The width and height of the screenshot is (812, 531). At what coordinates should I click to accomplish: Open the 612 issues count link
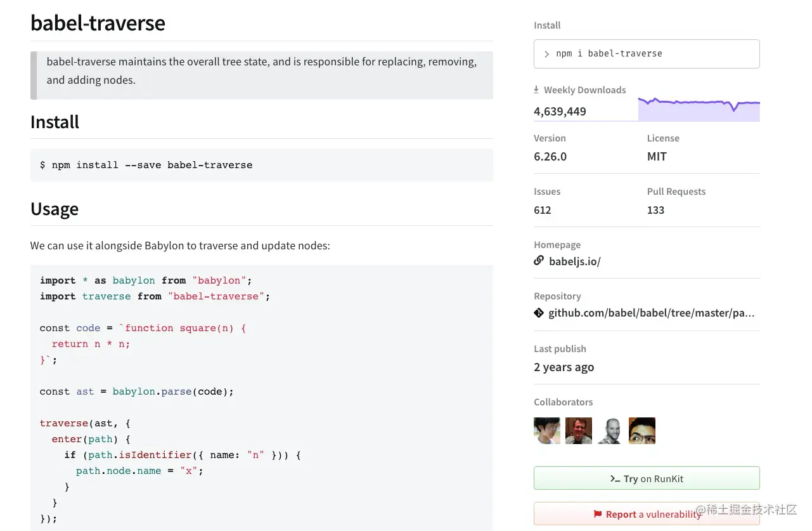(x=543, y=210)
